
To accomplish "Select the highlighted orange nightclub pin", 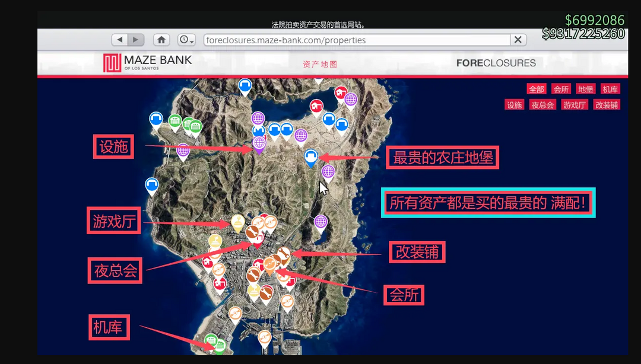I will tap(269, 264).
